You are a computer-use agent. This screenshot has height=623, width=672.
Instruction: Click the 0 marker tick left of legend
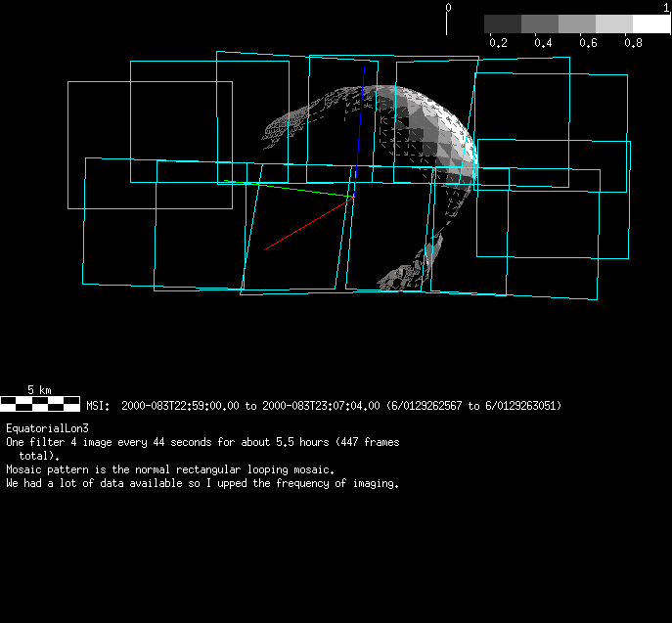(x=448, y=20)
